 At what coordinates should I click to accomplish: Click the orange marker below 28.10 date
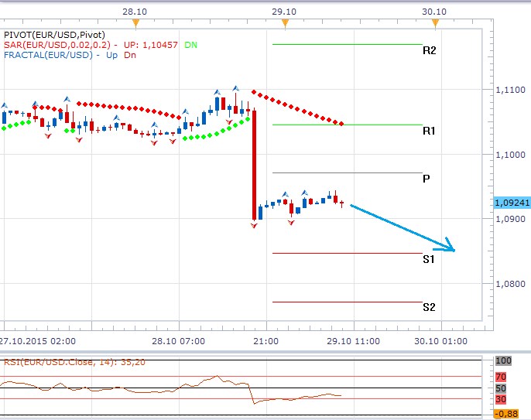click(135, 24)
